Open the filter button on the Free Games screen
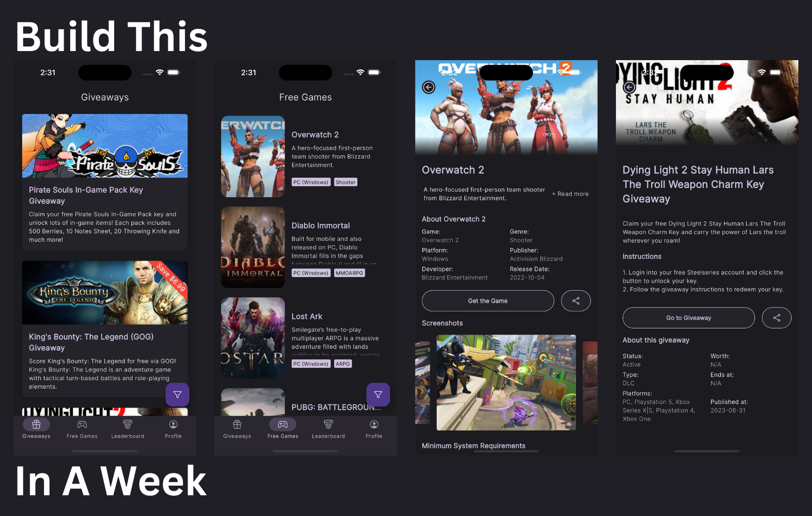Image resolution: width=812 pixels, height=516 pixels. tap(378, 395)
